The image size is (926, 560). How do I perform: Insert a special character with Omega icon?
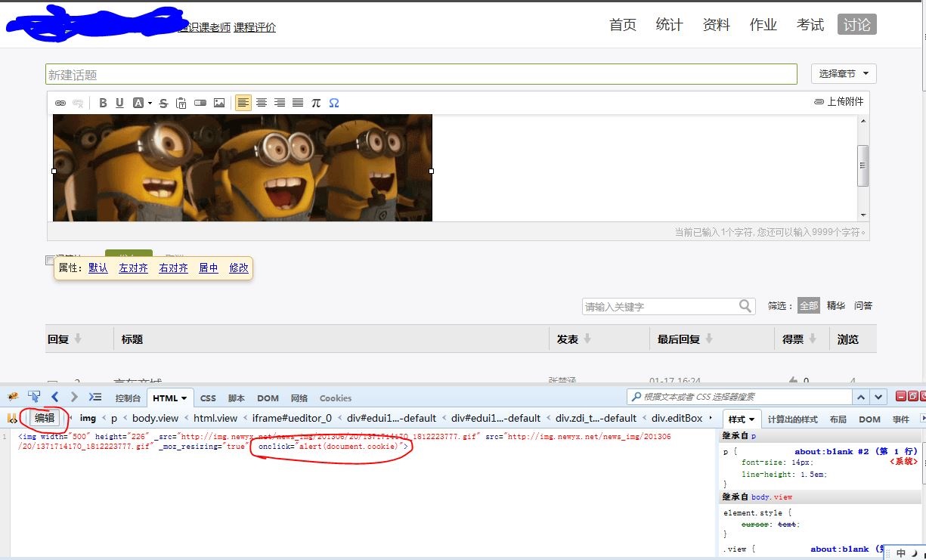click(x=334, y=103)
